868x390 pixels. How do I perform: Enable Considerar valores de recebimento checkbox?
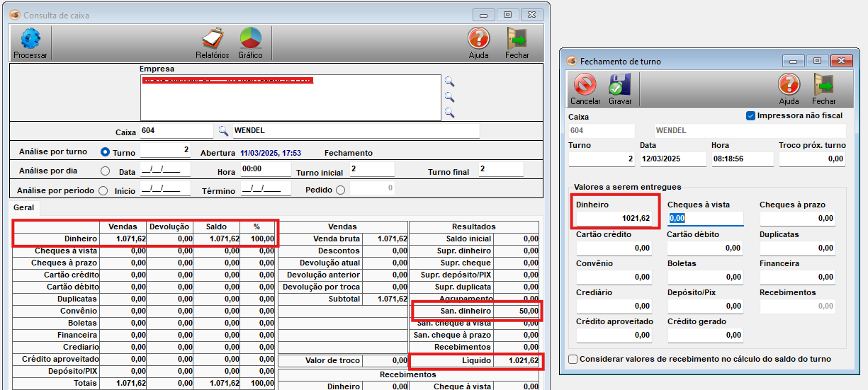[x=573, y=359]
